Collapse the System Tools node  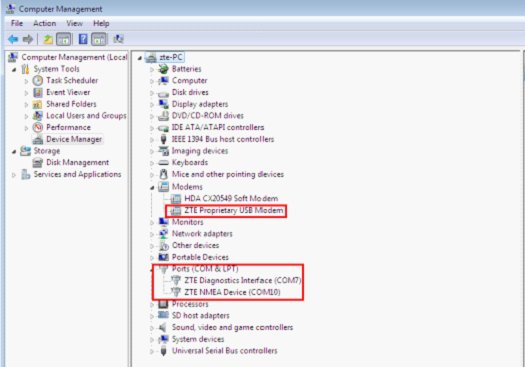pos(14,70)
